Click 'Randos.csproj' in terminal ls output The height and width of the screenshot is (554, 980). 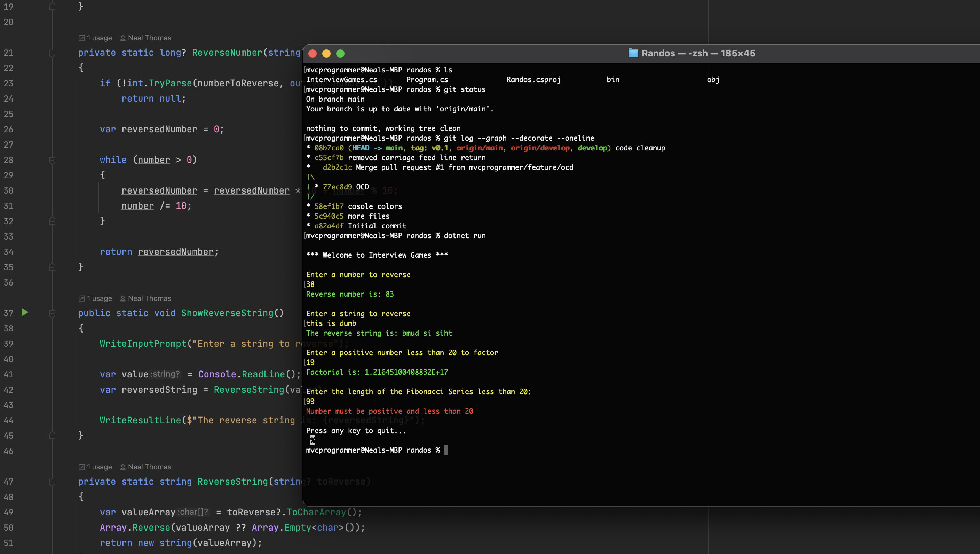point(534,80)
